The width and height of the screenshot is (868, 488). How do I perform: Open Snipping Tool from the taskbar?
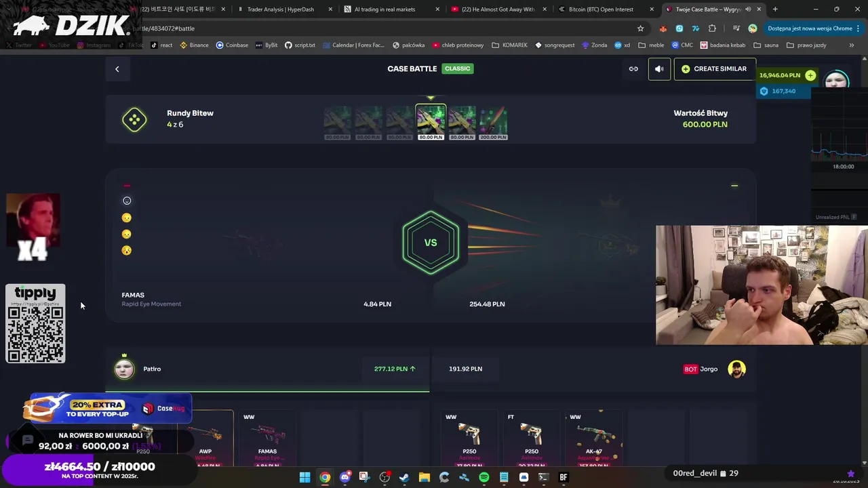click(x=364, y=477)
